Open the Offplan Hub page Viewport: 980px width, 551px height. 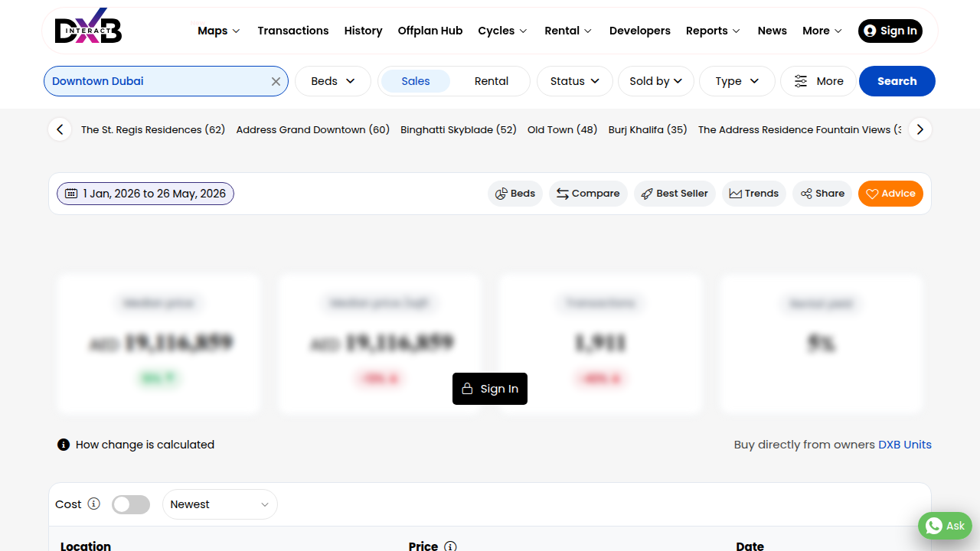pos(430,31)
